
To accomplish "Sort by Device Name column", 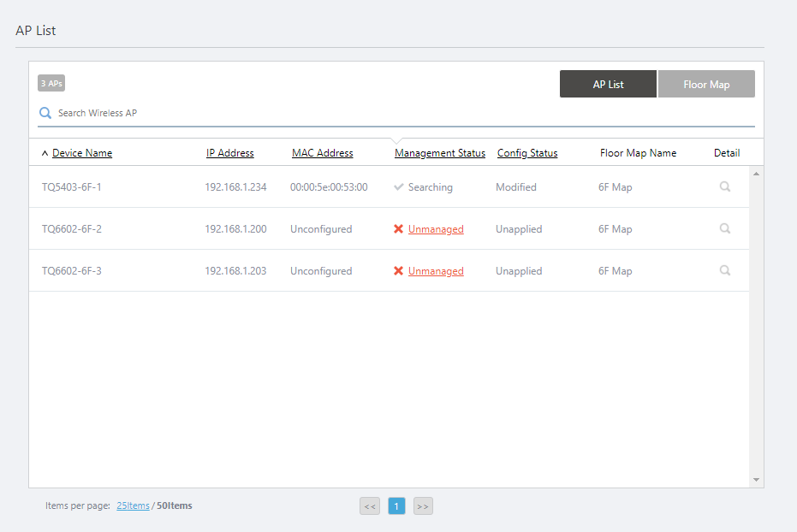I will pyautogui.click(x=82, y=153).
